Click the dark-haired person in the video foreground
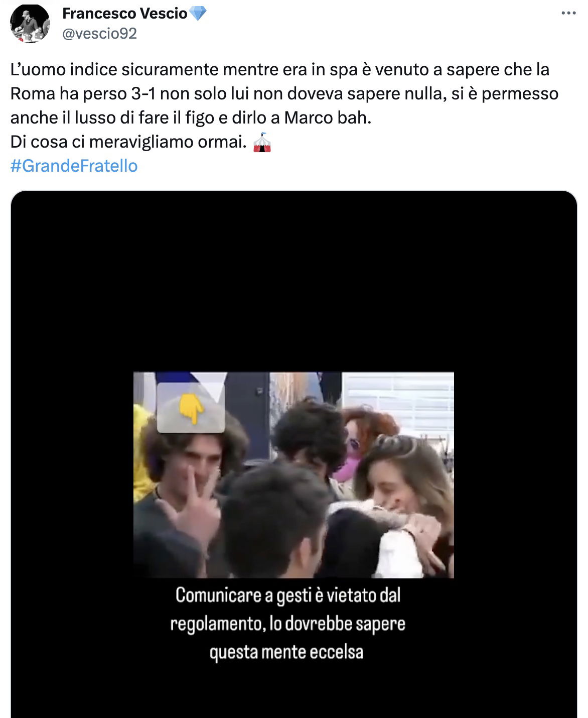The height and width of the screenshot is (718, 588). click(x=273, y=522)
